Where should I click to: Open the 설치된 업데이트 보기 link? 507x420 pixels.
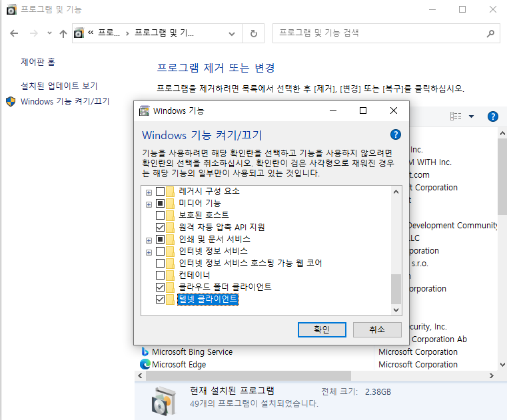click(59, 86)
